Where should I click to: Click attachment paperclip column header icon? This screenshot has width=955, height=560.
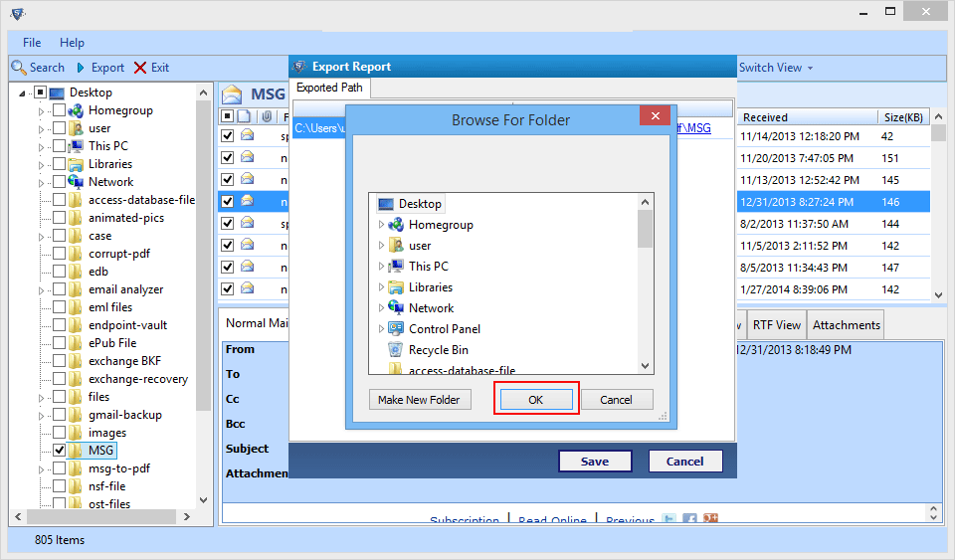click(267, 116)
